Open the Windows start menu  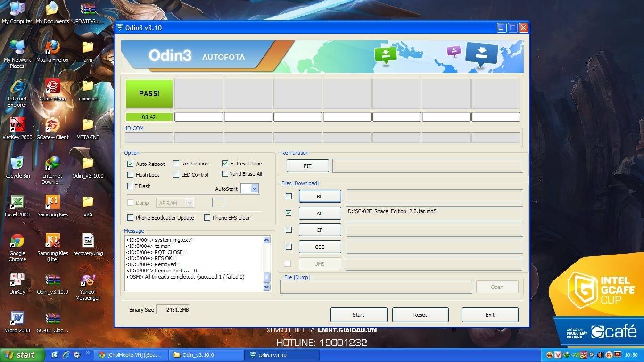23,355
